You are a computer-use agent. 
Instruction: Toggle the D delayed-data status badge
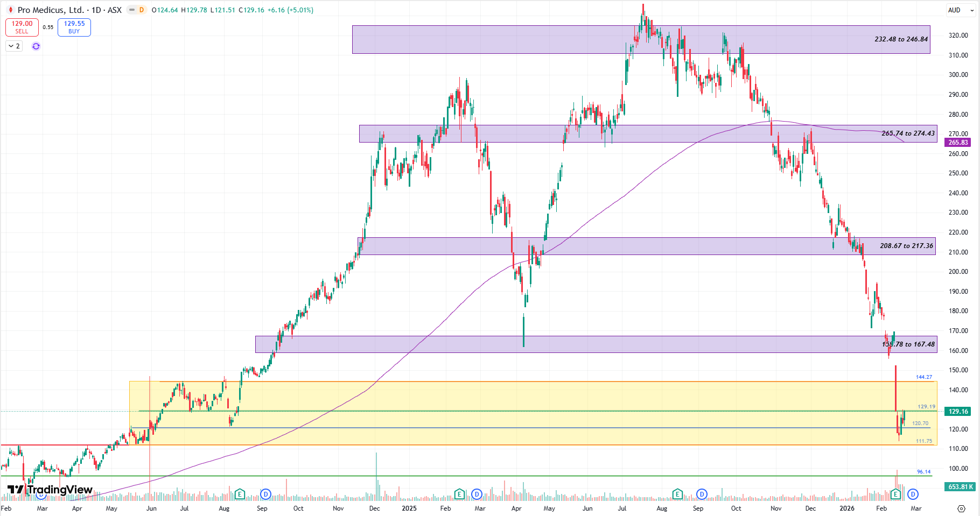[x=142, y=10]
